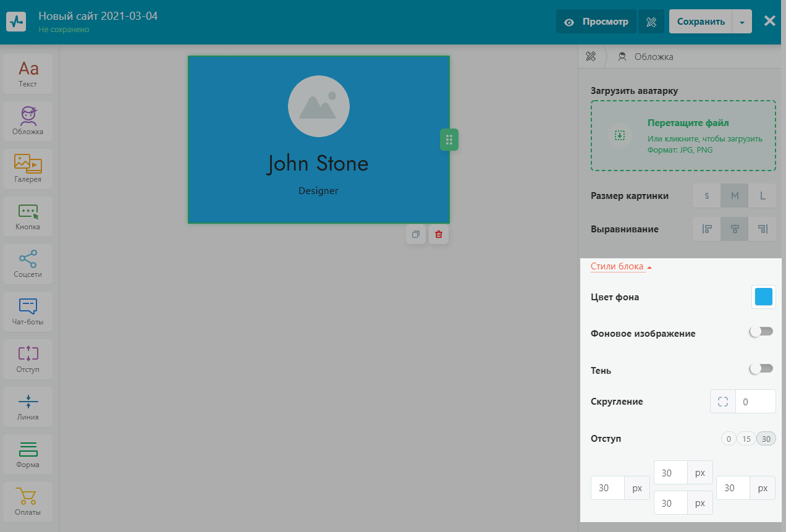Click the red trash delete icon
The height and width of the screenshot is (532, 786).
click(439, 234)
